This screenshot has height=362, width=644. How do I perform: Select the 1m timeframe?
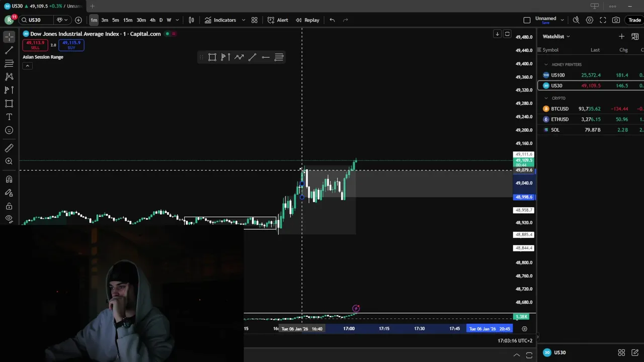[x=94, y=20]
